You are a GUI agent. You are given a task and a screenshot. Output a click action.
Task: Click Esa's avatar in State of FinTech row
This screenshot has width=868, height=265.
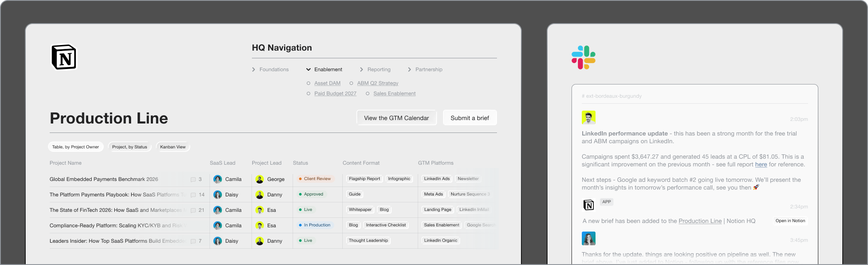point(260,210)
